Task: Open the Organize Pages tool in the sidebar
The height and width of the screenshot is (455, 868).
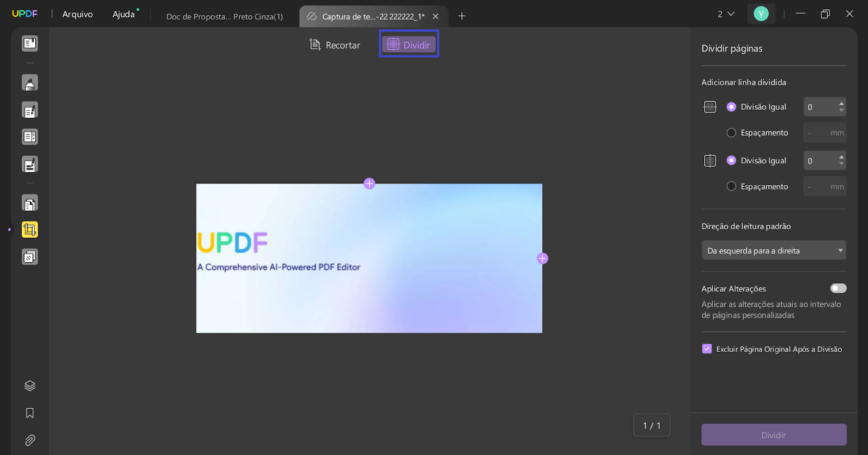Action: [30, 204]
